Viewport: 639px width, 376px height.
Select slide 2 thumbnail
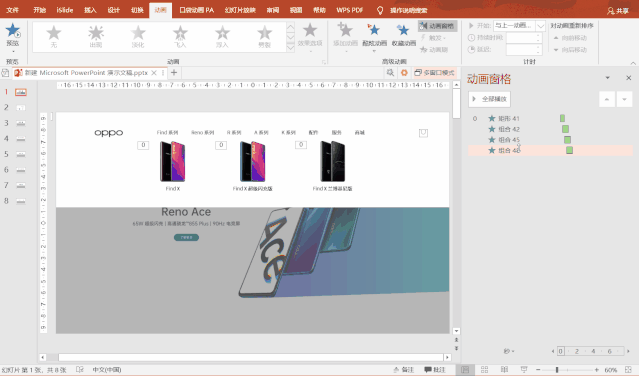(21, 108)
